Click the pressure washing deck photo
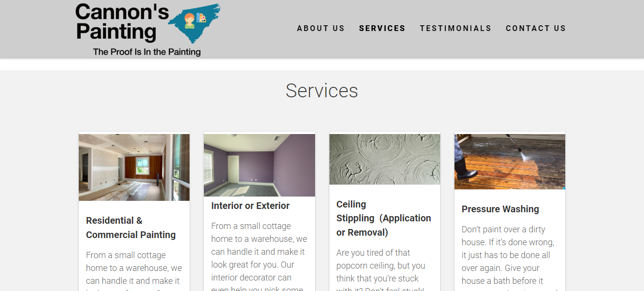 [x=510, y=162]
